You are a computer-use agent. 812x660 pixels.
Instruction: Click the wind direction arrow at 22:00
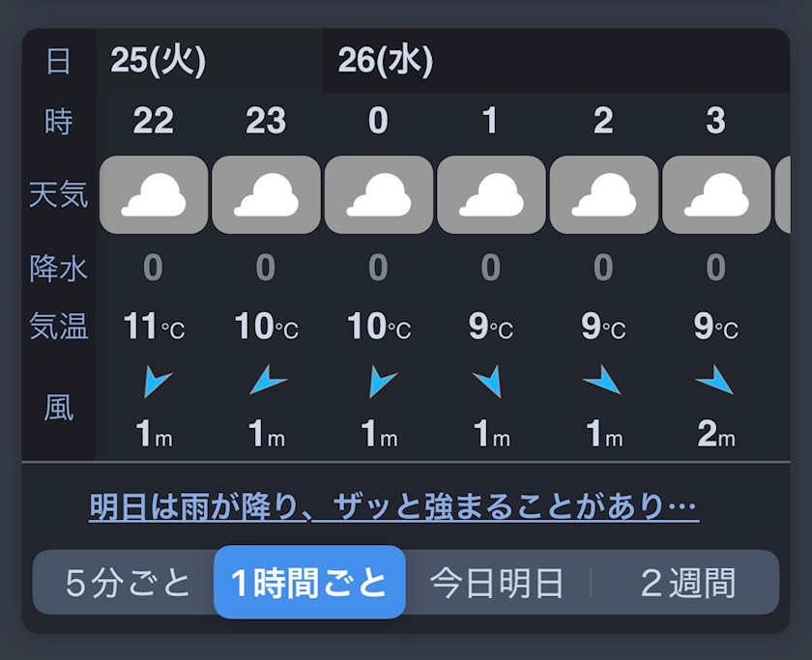point(156,384)
